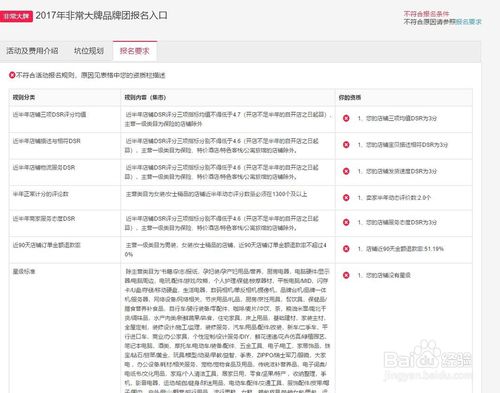500x393 pixels.
Task: Select the 报名要求 tab
Action: (135, 51)
